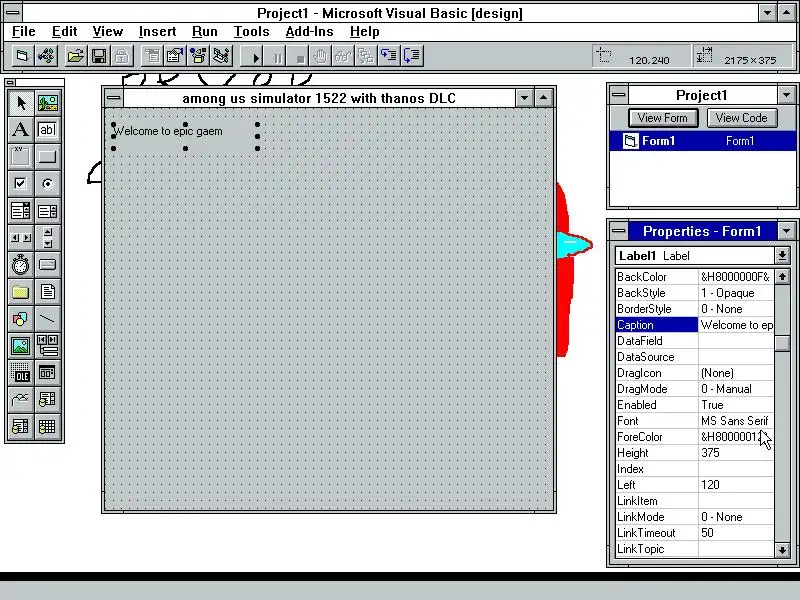800x600 pixels.
Task: Select the CommandButton tool in the toolbox
Action: [x=47, y=157]
